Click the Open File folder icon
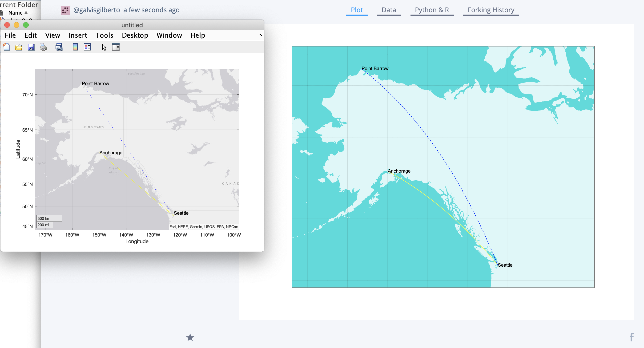The image size is (644, 348). [x=19, y=47]
